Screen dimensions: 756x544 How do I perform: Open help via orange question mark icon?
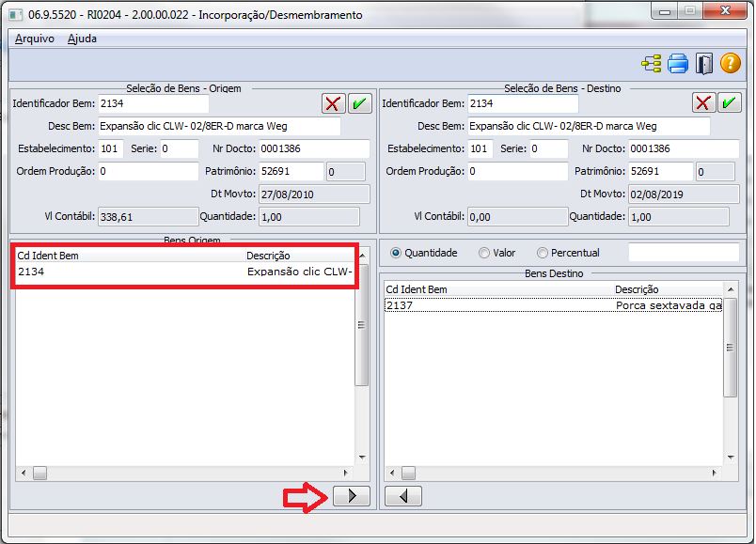[x=730, y=63]
